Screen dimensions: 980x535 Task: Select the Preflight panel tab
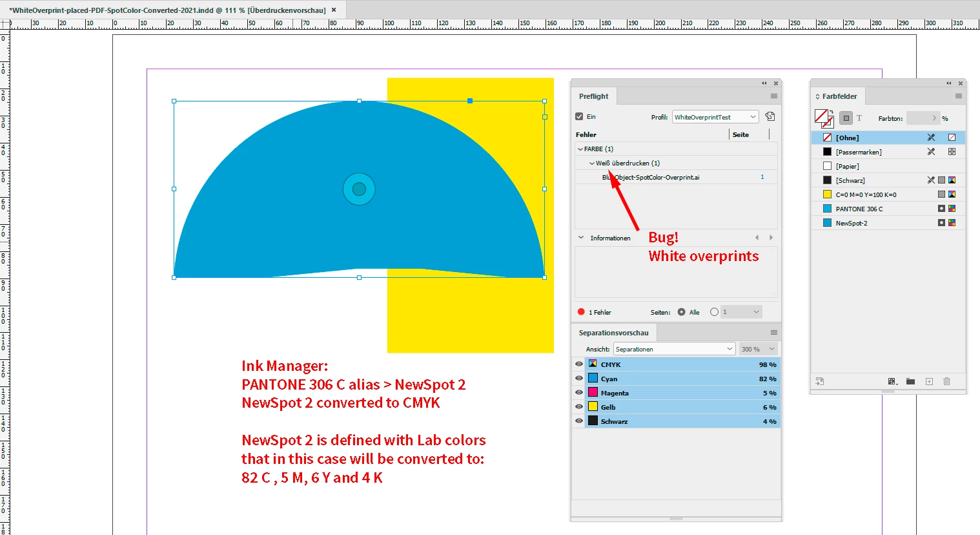click(593, 96)
